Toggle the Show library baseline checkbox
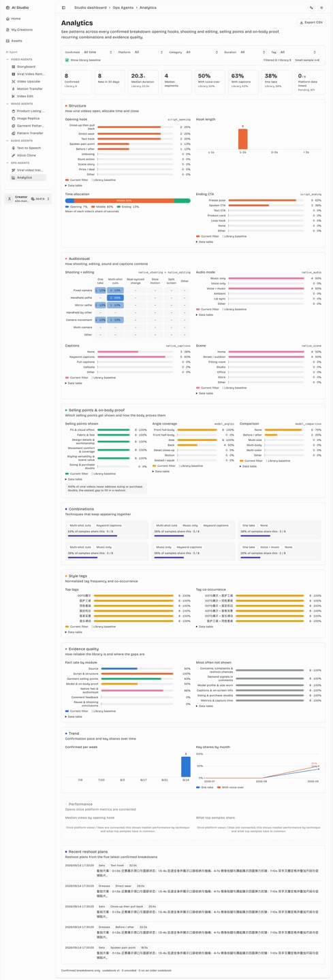This screenshot has height=980, width=333. 67,60
